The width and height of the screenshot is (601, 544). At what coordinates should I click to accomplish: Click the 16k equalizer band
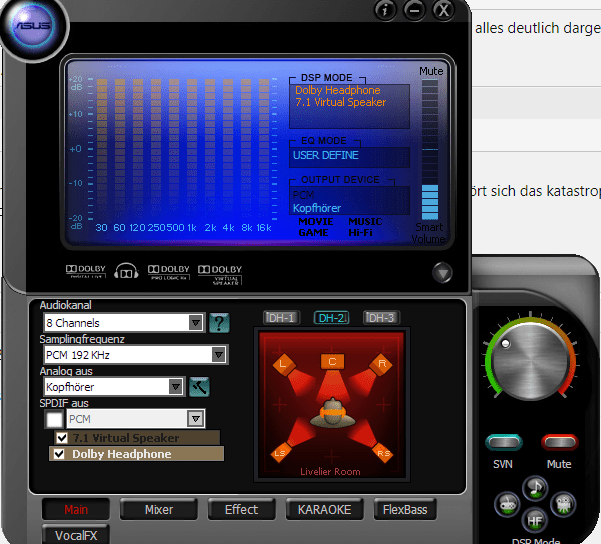(264, 150)
